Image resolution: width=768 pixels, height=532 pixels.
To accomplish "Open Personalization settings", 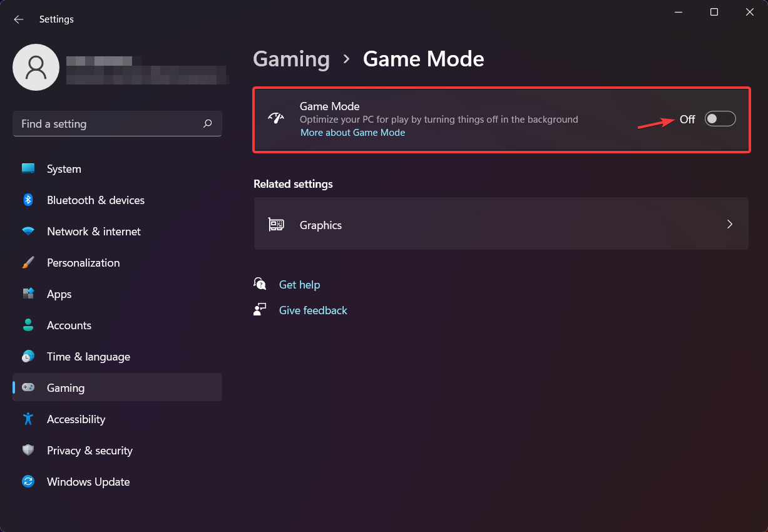I will [x=28, y=262].
